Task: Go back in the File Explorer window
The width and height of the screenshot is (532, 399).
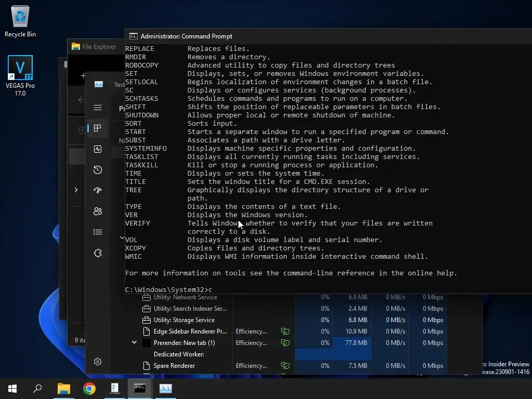Action: [81, 99]
